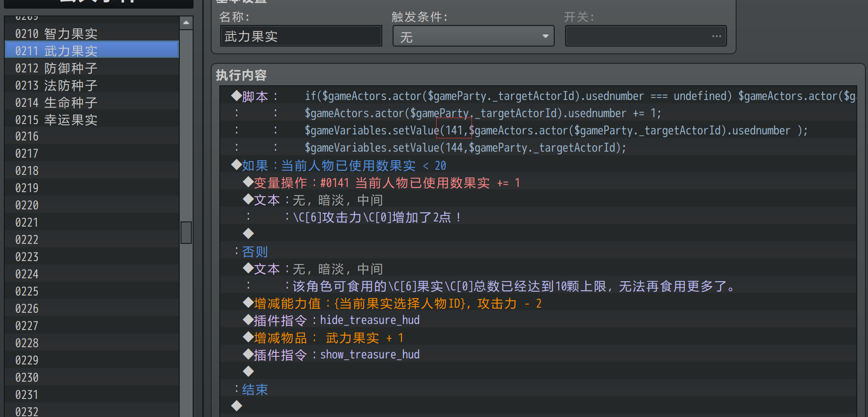Select the 果实总数上限 message line
Viewport: 868px width, 417px height.
click(538, 286)
